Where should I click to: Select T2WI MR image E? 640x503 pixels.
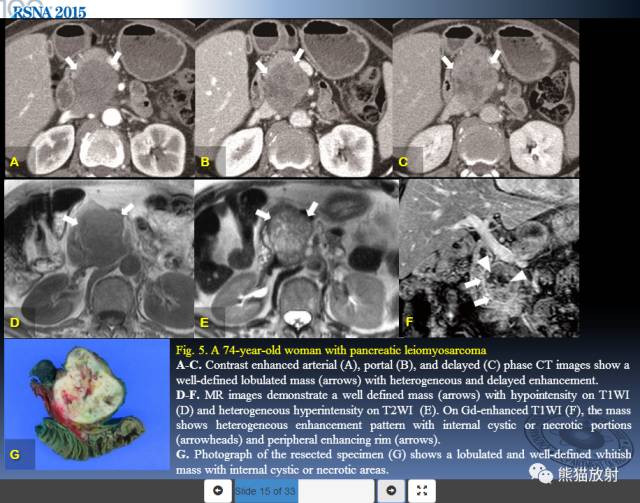[296, 258]
